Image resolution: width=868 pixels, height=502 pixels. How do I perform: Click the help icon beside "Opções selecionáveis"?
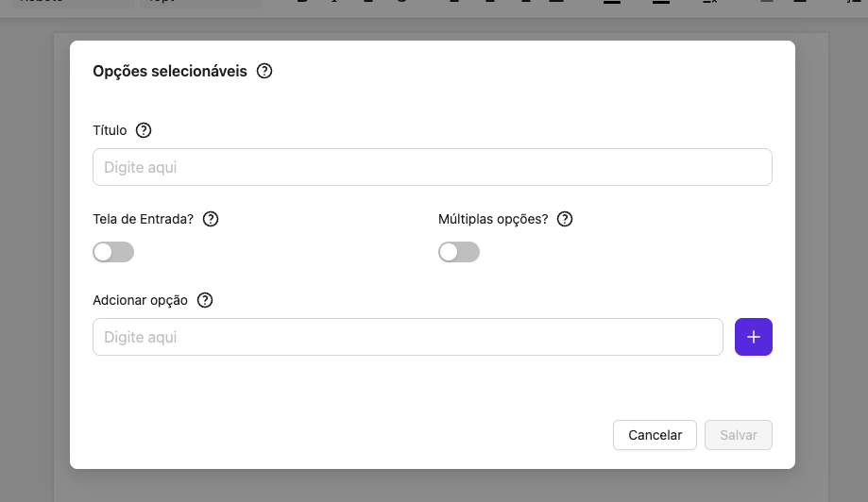click(264, 71)
